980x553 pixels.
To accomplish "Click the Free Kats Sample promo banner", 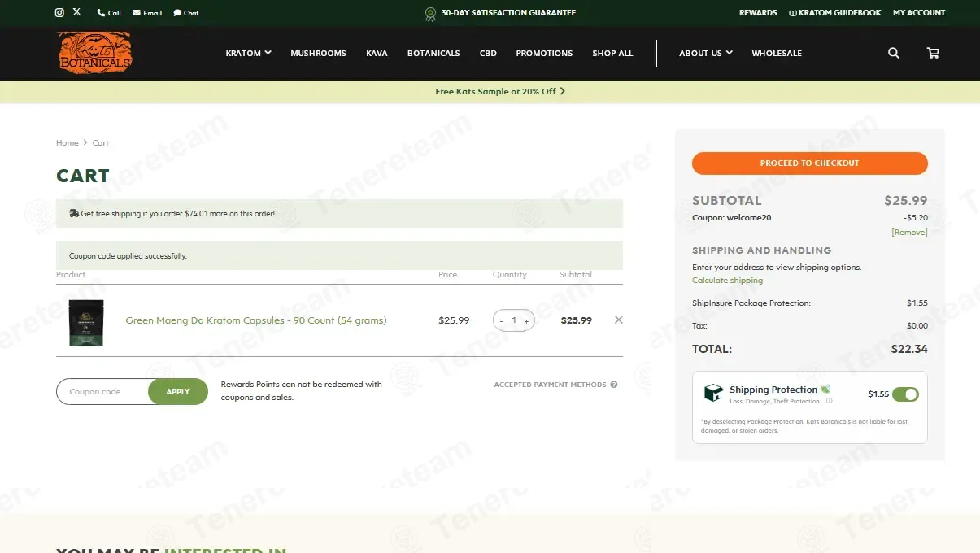I will click(x=500, y=91).
